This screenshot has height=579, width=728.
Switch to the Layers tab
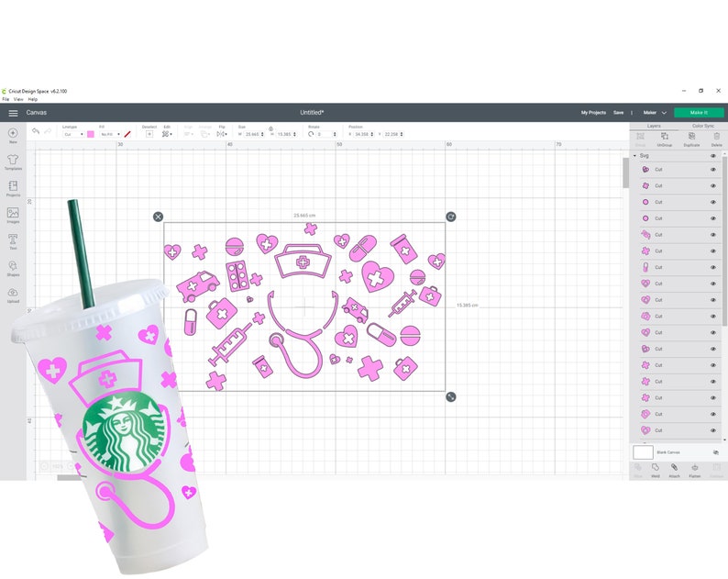coord(653,126)
